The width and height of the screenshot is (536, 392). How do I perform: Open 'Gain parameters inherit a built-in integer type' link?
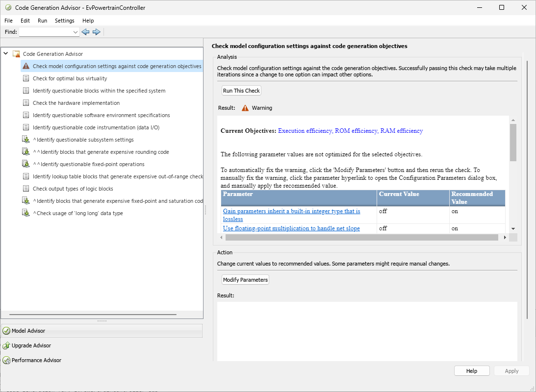click(x=291, y=211)
